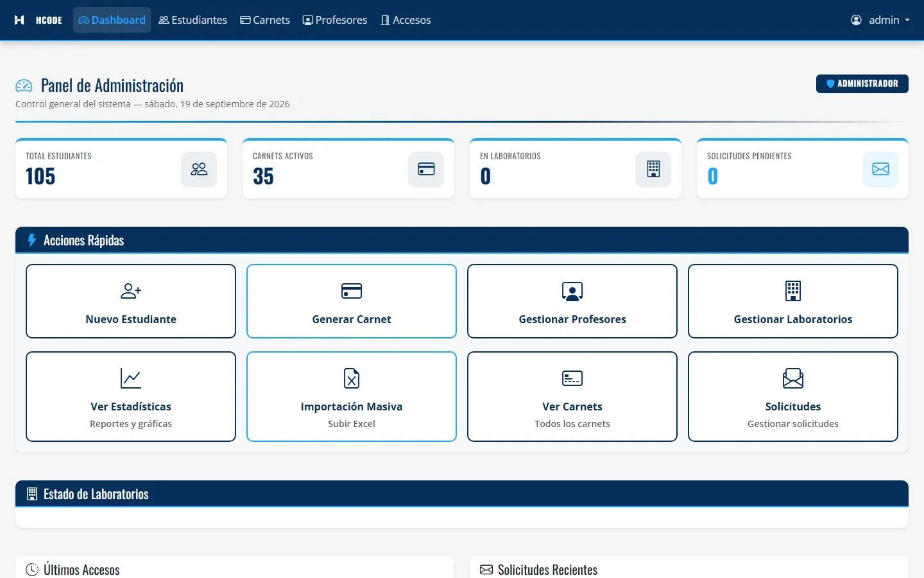Screen dimensions: 924x578
Task: Click the card list icon in Ver Carnets
Action: (572, 378)
